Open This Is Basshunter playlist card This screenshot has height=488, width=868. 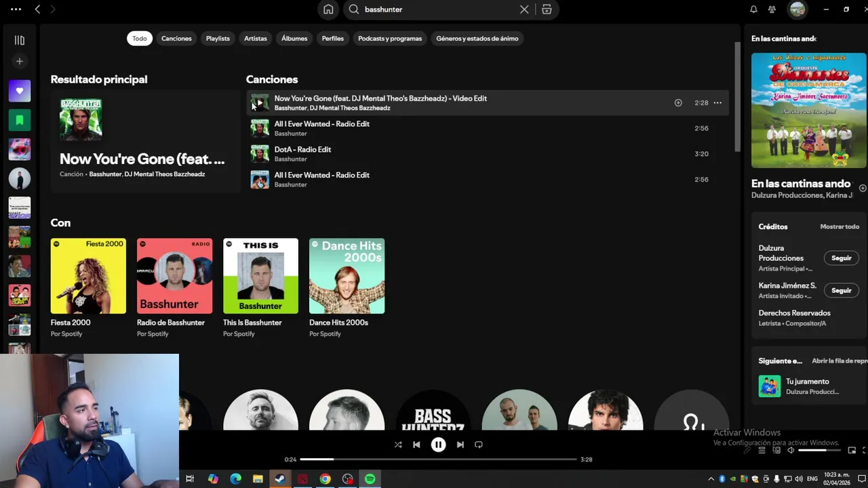[260, 287]
